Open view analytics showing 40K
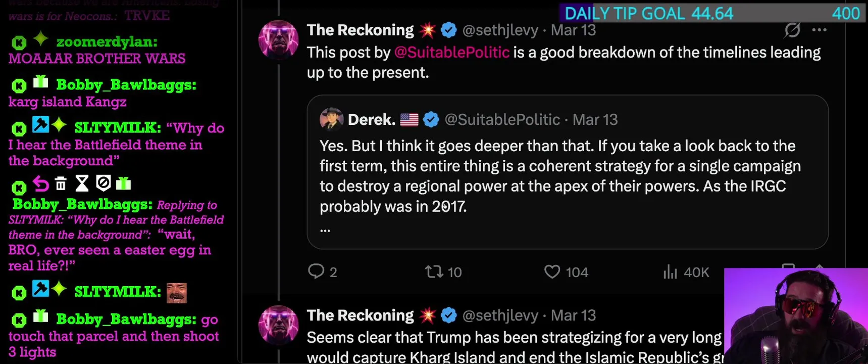This screenshot has height=364, width=868. click(x=670, y=272)
